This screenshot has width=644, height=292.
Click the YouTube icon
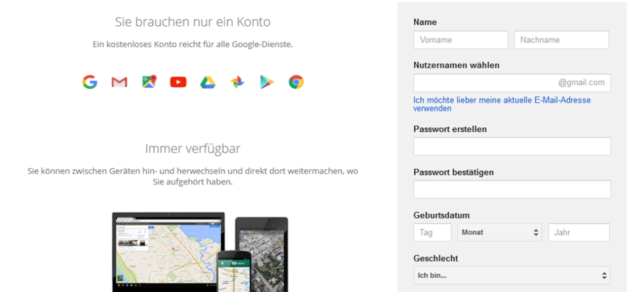pyautogui.click(x=177, y=82)
